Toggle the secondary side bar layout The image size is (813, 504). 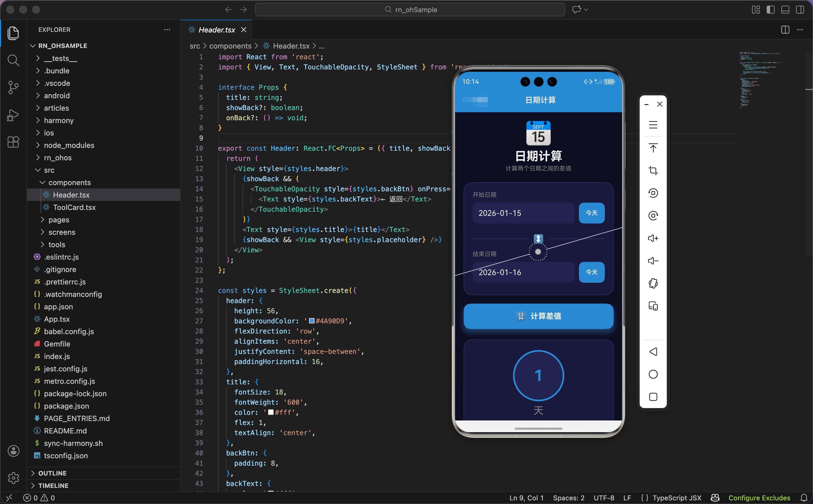coord(800,10)
